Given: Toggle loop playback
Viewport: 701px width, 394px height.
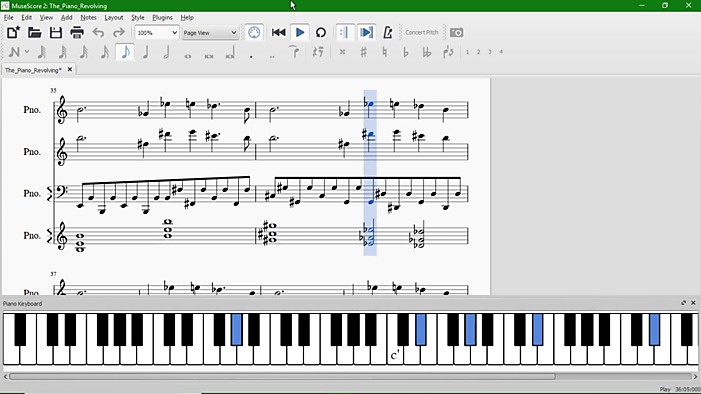Looking at the screenshot, I should tap(321, 32).
